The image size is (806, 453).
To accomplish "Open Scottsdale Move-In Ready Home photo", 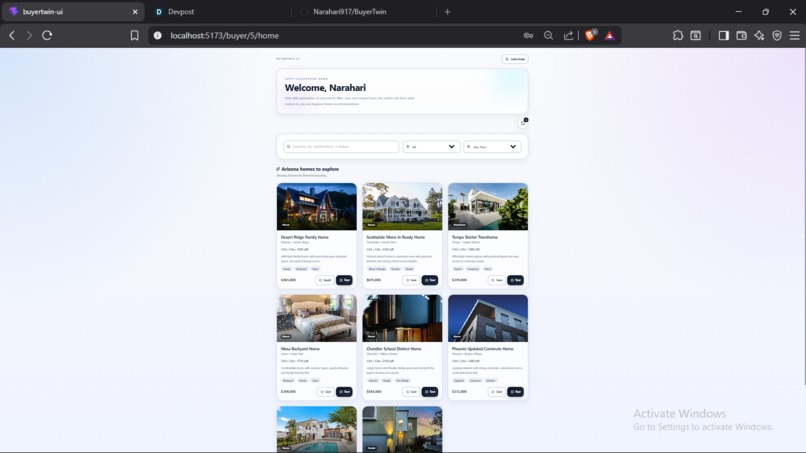I will pos(402,207).
